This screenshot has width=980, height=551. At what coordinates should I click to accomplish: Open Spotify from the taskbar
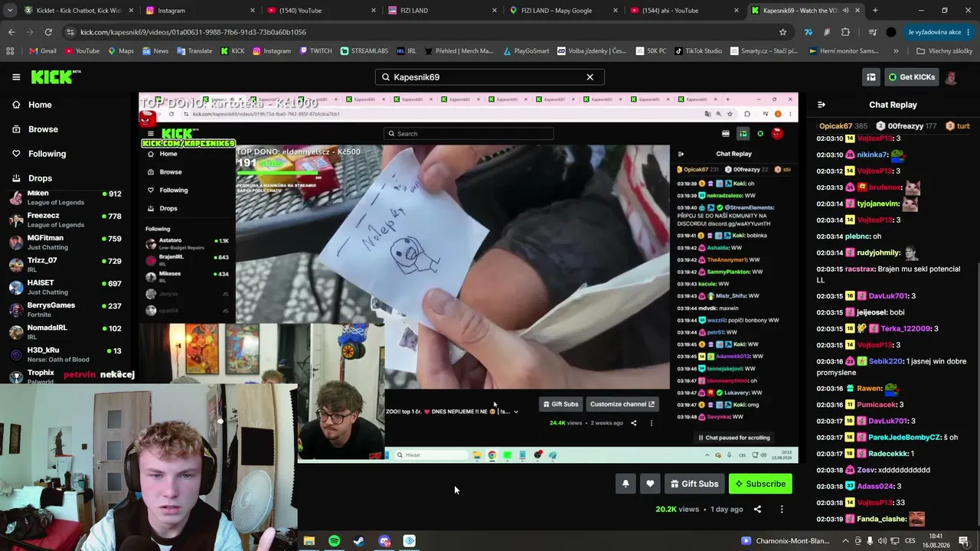tap(335, 541)
